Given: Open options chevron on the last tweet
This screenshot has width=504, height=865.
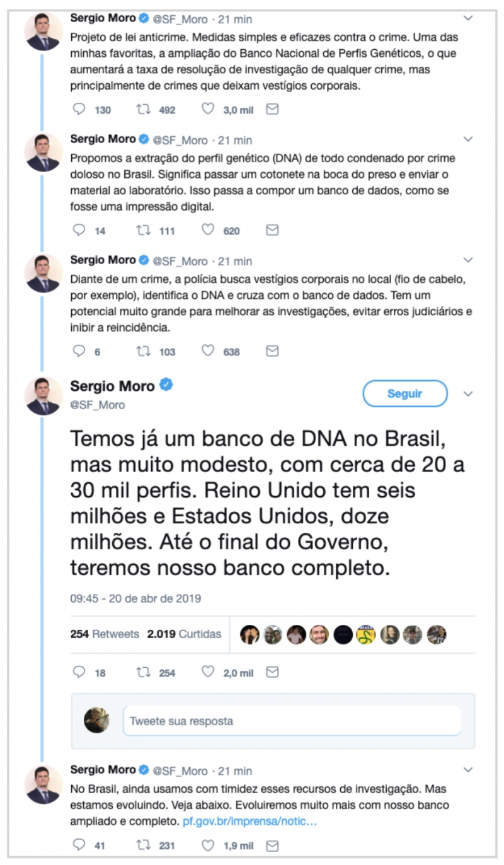Looking at the screenshot, I should pos(467,770).
